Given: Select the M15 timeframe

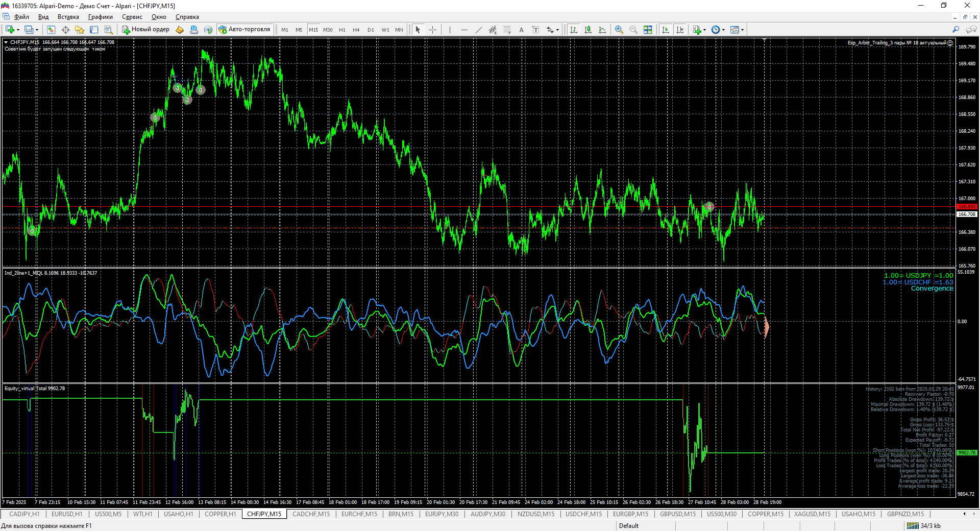Looking at the screenshot, I should [x=313, y=30].
